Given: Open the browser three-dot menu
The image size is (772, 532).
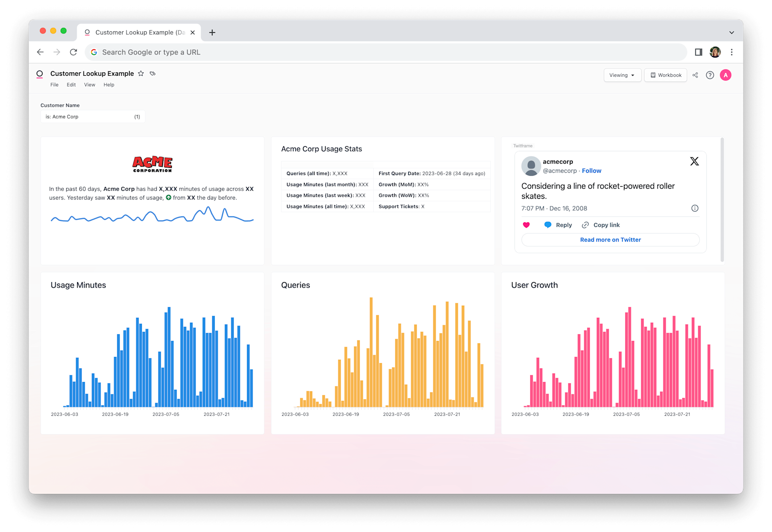Looking at the screenshot, I should [x=731, y=52].
